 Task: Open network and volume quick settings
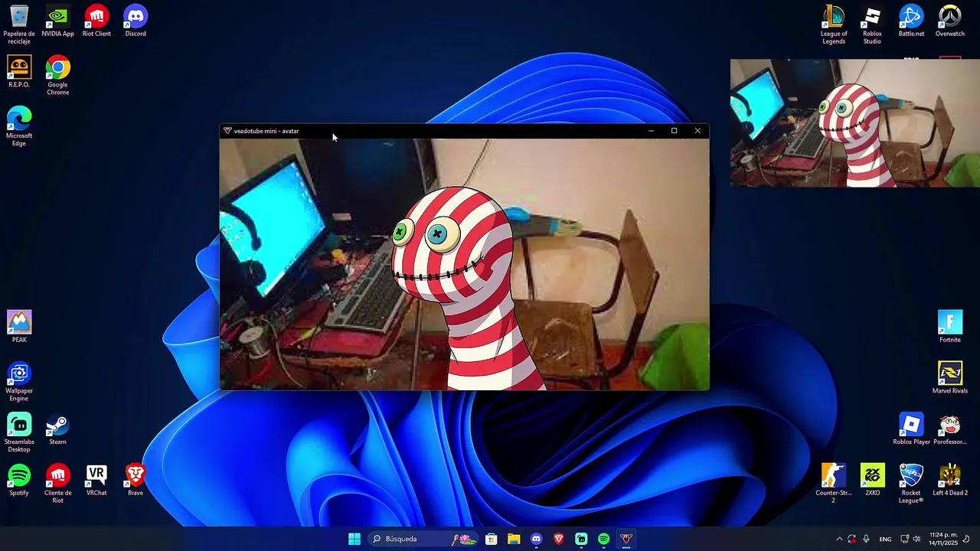(910, 539)
